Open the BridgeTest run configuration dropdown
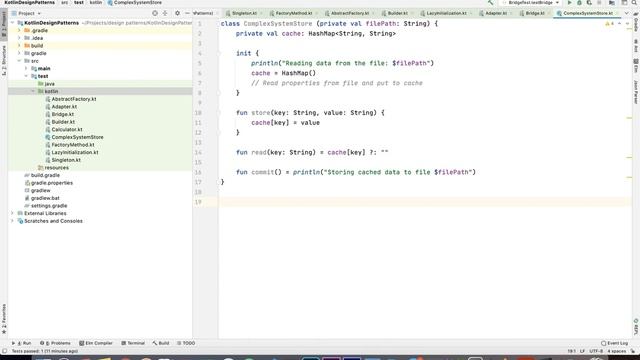 (531, 2)
